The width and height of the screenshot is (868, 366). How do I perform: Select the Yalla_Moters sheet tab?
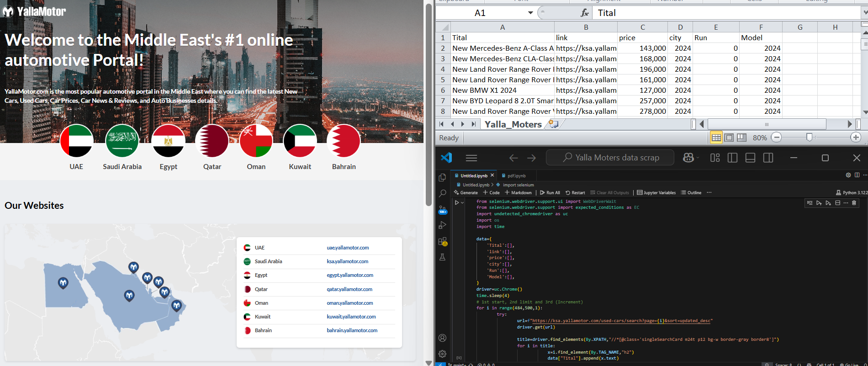[x=513, y=124]
